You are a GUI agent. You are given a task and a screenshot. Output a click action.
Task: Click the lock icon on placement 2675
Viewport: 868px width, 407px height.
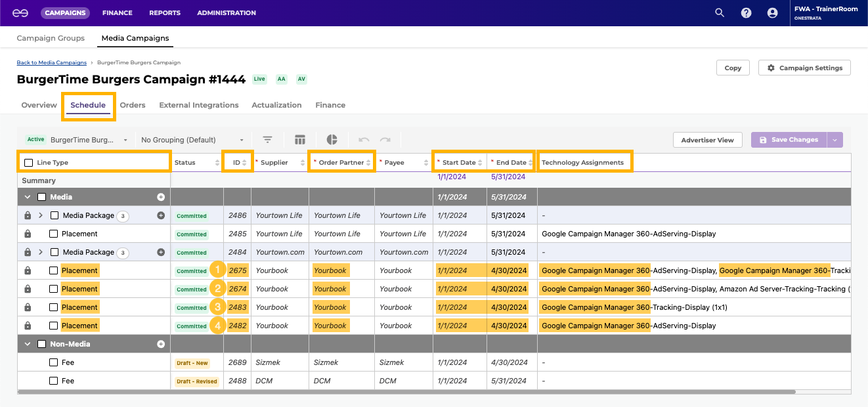click(x=28, y=270)
